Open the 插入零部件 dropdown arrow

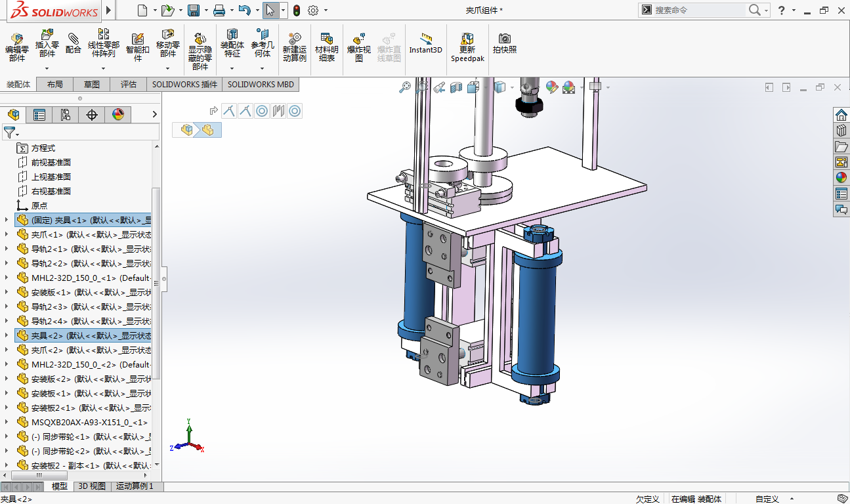pos(47,68)
